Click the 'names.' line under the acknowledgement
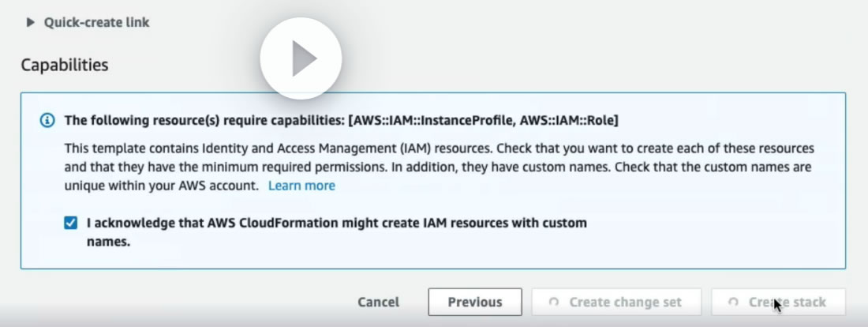Screen dimensions: 868x327 [x=108, y=242]
